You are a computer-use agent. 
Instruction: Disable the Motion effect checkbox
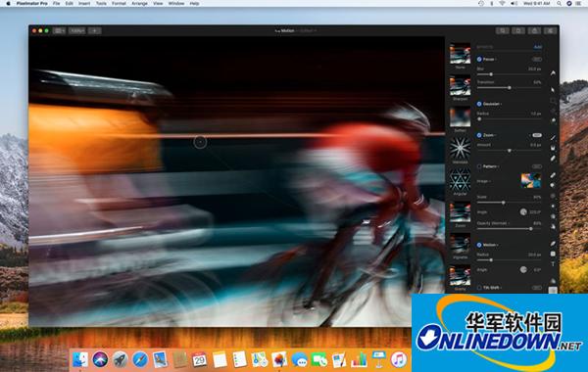(x=479, y=245)
